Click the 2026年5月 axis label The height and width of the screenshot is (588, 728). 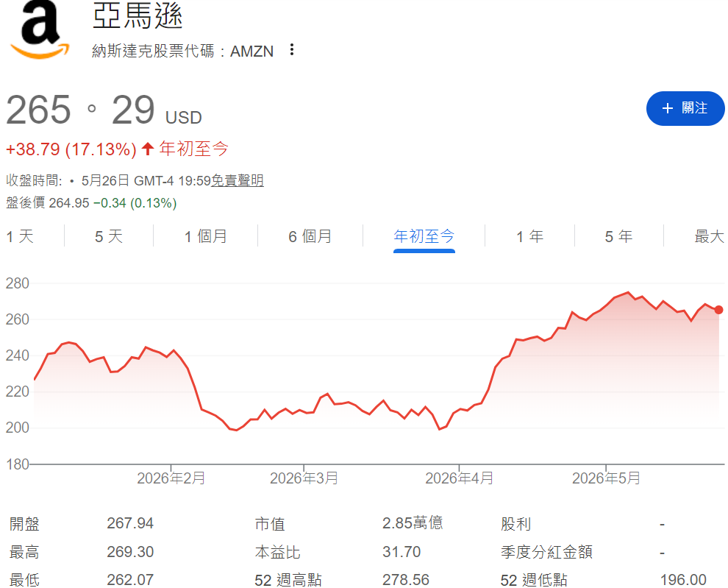point(606,478)
